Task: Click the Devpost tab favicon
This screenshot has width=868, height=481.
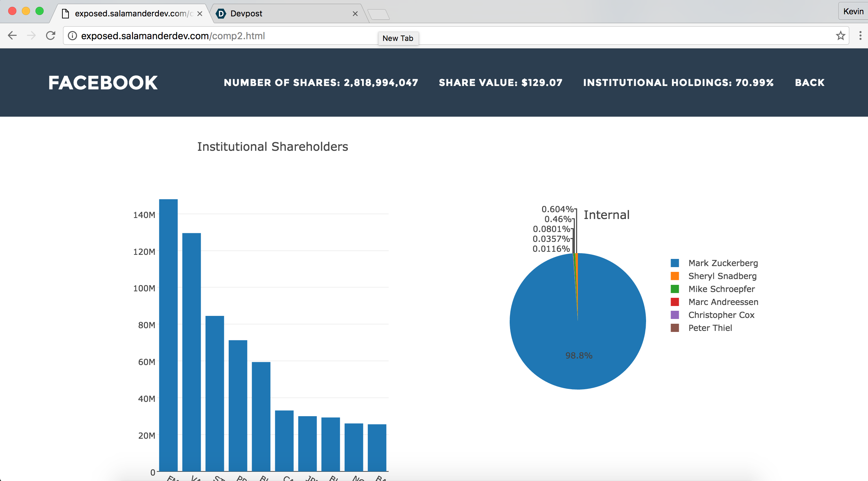Action: (x=221, y=14)
